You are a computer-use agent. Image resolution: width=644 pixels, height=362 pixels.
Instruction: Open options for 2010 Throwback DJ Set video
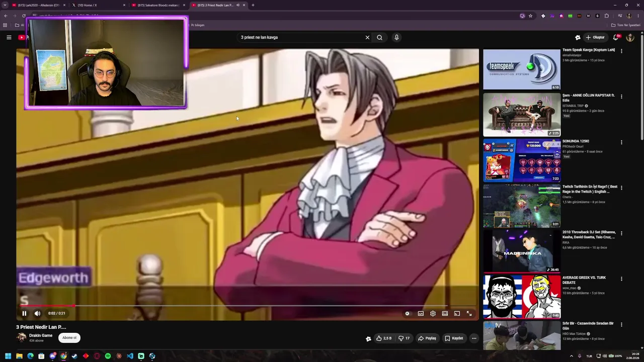click(x=621, y=233)
